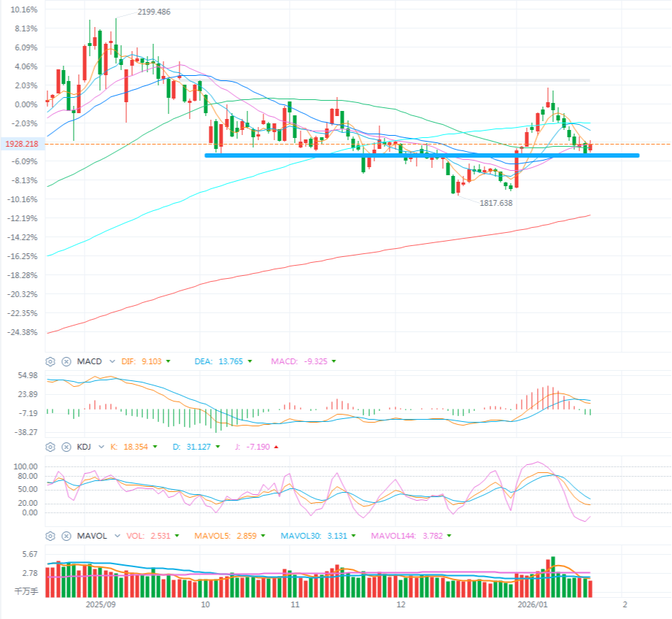Click the date axis label 11
The image size is (672, 619).
(295, 604)
